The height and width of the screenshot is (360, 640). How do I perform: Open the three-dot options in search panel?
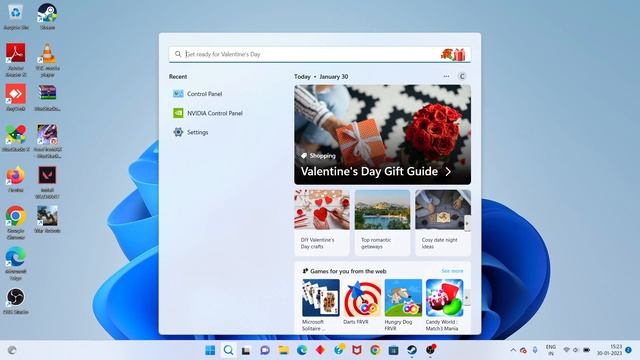446,76
